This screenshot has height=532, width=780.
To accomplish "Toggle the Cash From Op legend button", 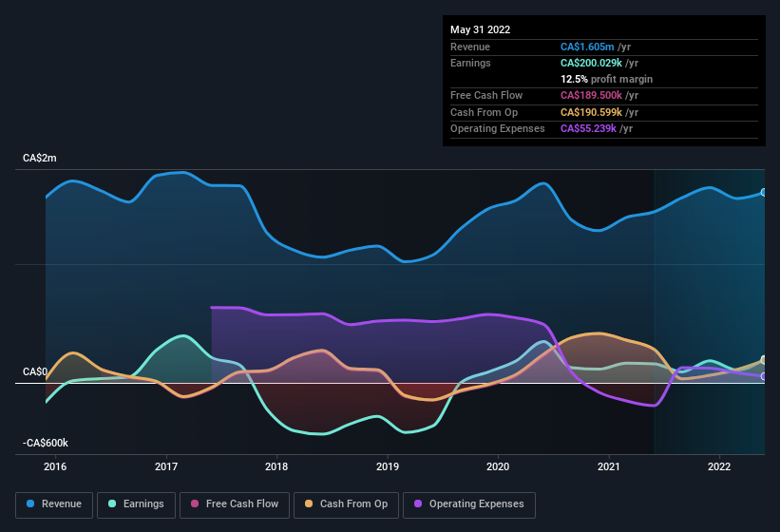I will [346, 504].
